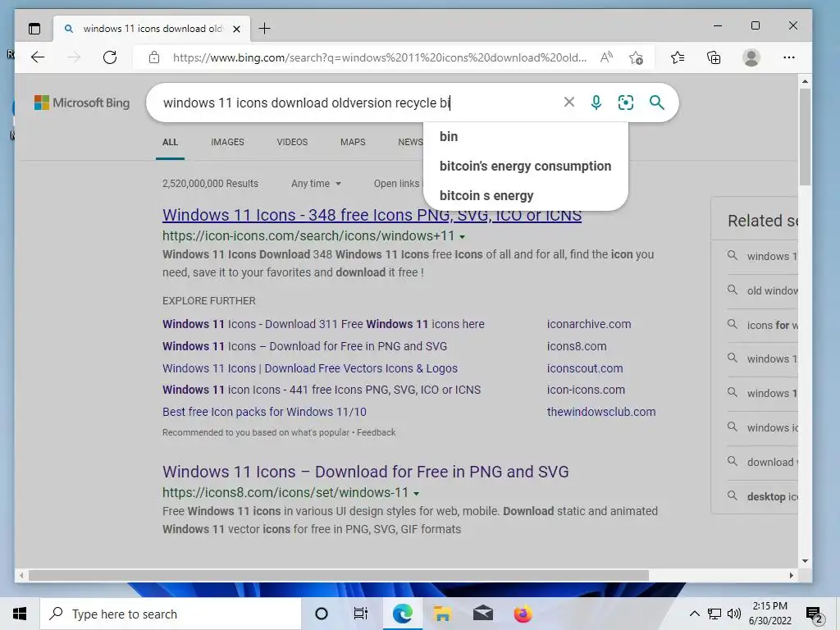The width and height of the screenshot is (840, 630).
Task: Click the scroll down arrow
Action: [x=805, y=561]
